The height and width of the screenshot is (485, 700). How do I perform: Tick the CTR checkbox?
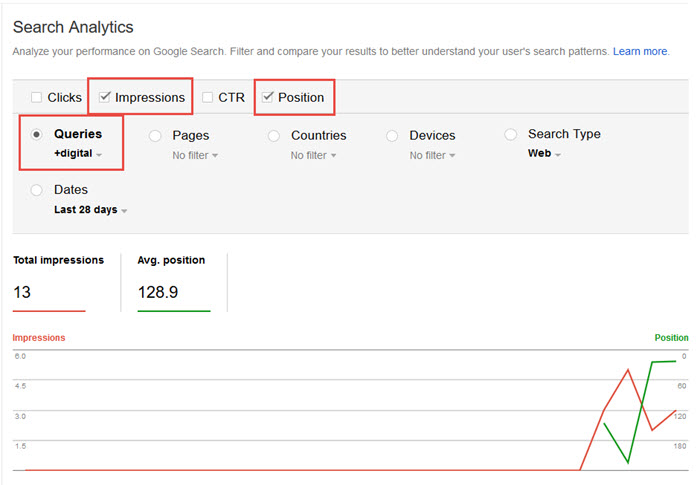pyautogui.click(x=208, y=98)
